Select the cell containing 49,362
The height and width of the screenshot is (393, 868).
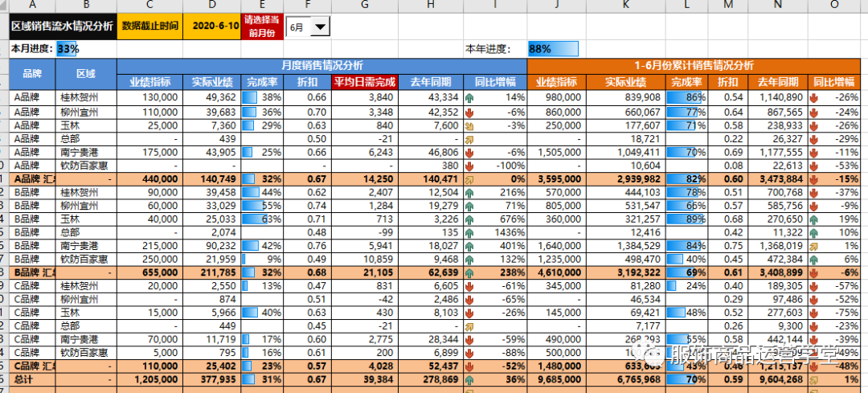(212, 98)
